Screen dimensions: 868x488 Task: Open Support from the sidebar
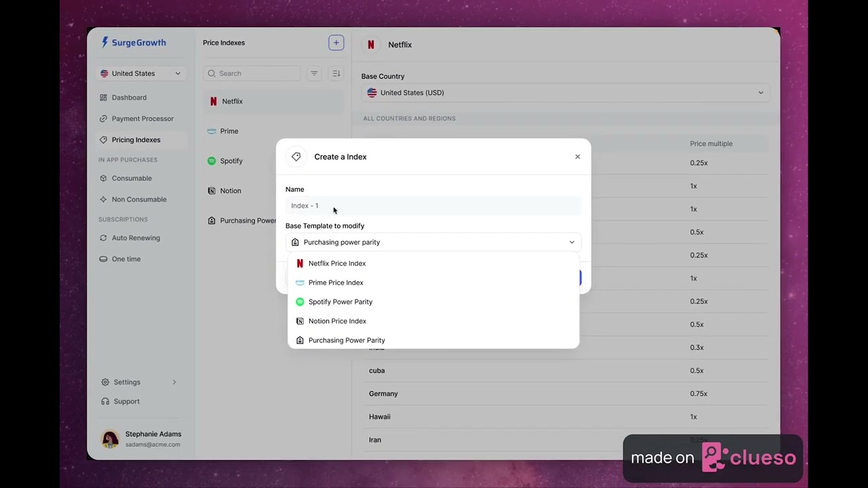tap(126, 401)
